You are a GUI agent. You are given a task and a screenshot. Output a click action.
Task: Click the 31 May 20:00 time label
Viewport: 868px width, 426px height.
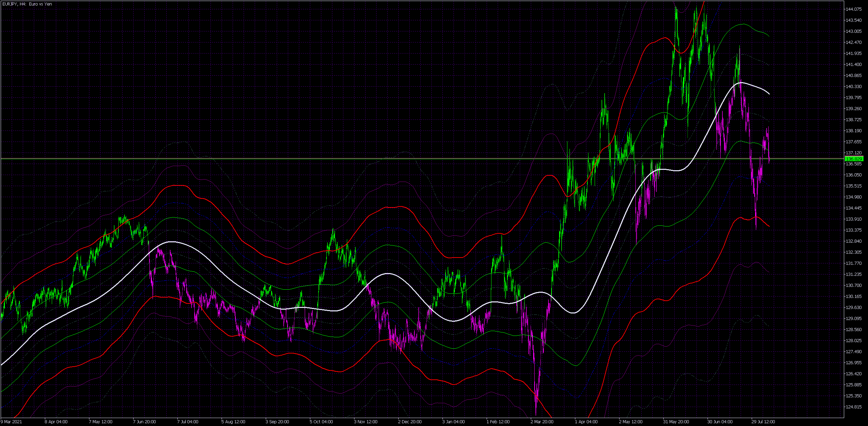[x=676, y=422]
